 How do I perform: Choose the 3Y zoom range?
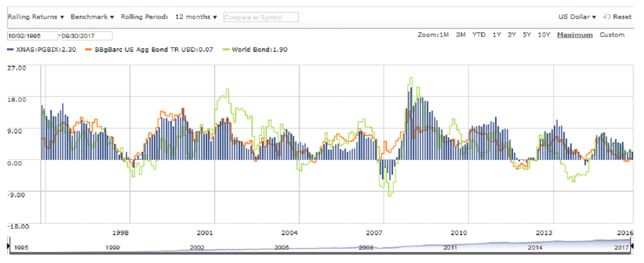coord(512,35)
